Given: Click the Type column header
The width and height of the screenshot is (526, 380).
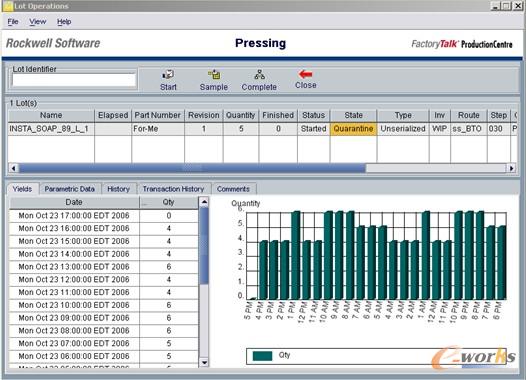Looking at the screenshot, I should (403, 115).
